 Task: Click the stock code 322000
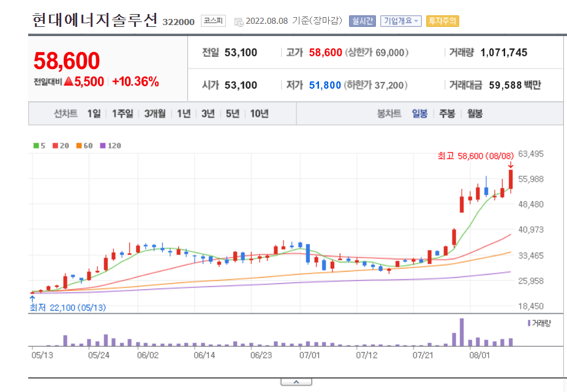click(179, 22)
